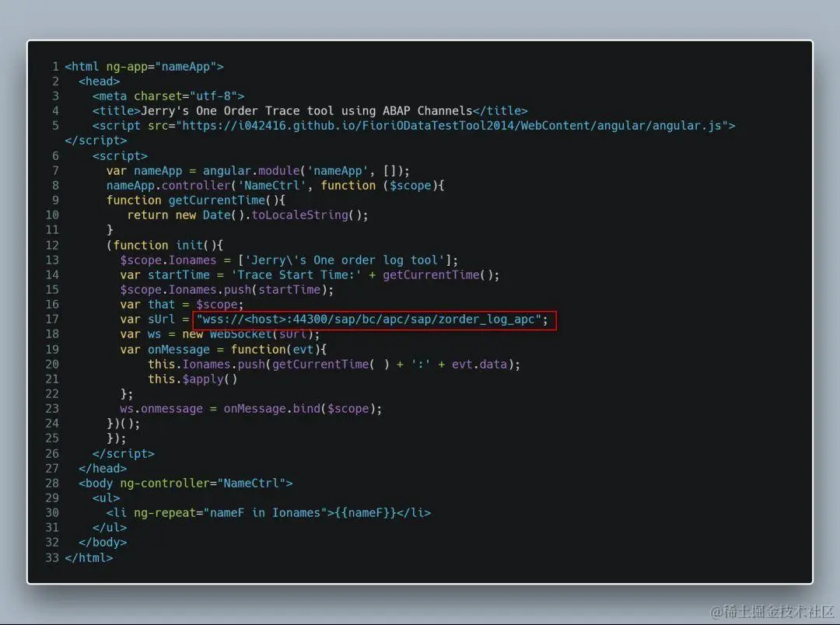Image resolution: width=840 pixels, height=625 pixels.
Task: Click '(function init(){' on line 12
Action: click(165, 246)
